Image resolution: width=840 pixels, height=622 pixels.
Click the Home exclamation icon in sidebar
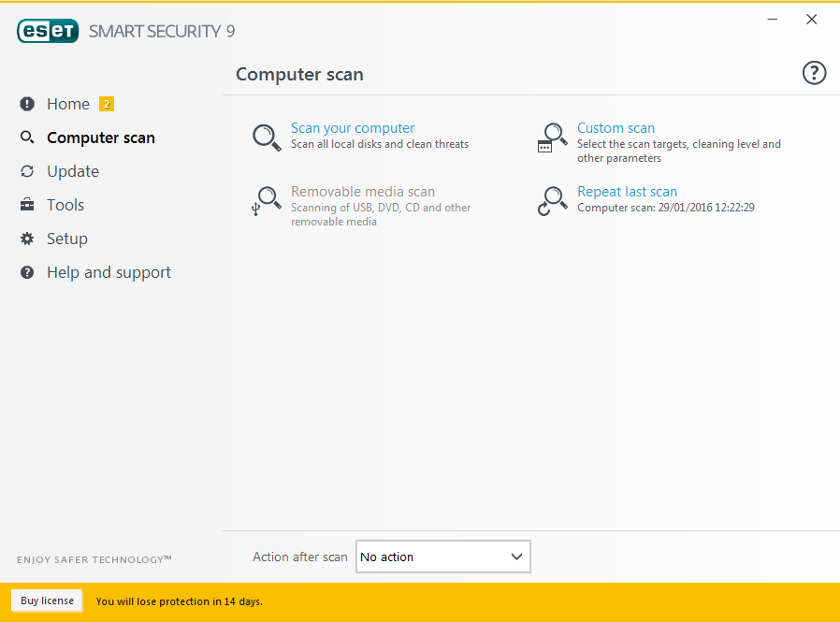pyautogui.click(x=27, y=104)
